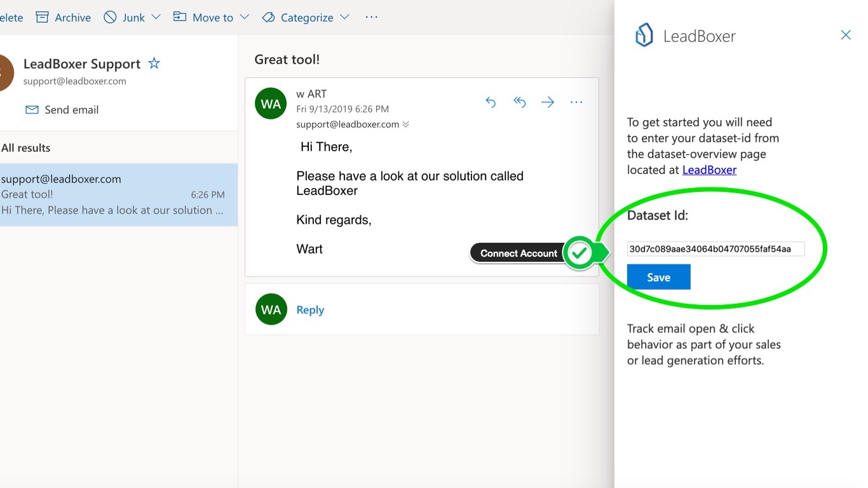Image resolution: width=868 pixels, height=488 pixels.
Task: Close the LeadBoxer side panel
Action: [x=846, y=35]
